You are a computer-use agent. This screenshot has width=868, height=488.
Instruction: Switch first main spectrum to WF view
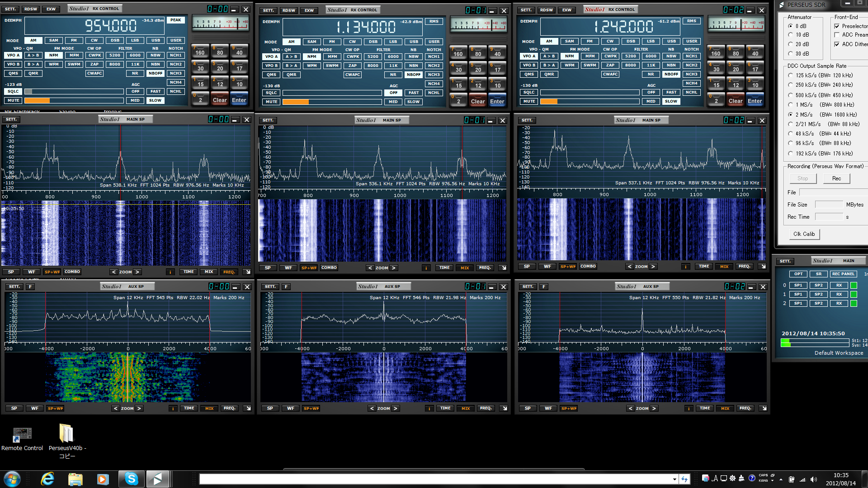click(32, 272)
